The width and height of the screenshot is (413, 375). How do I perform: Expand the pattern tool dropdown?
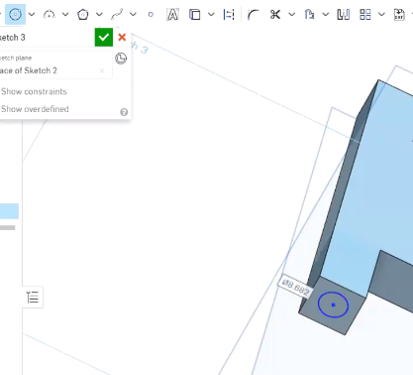382,14
